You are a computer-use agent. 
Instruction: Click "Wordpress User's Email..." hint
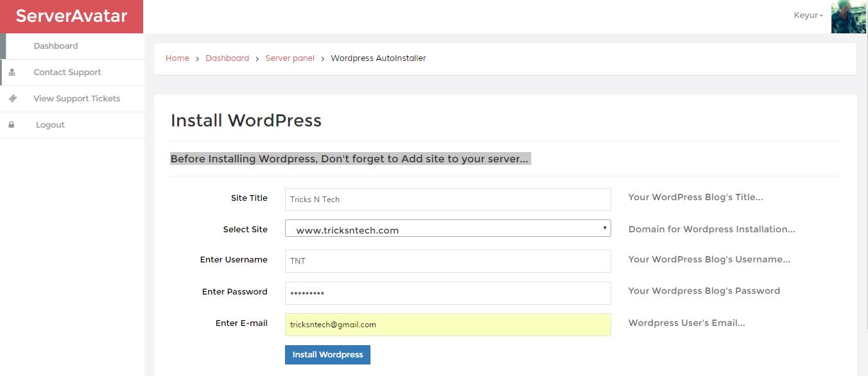click(x=687, y=323)
